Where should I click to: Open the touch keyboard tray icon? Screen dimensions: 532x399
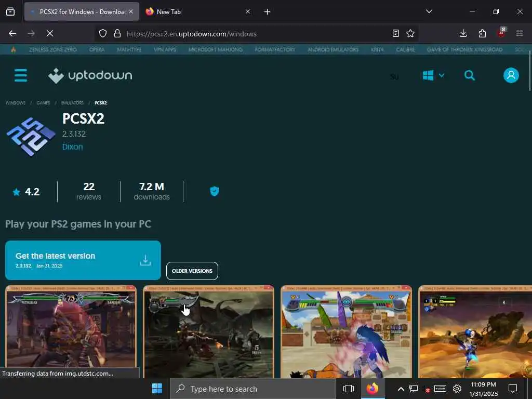(440, 389)
